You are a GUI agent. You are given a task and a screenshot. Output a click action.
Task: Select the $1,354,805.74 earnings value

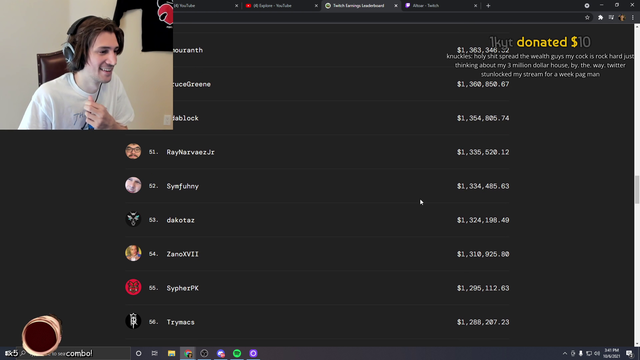click(483, 118)
